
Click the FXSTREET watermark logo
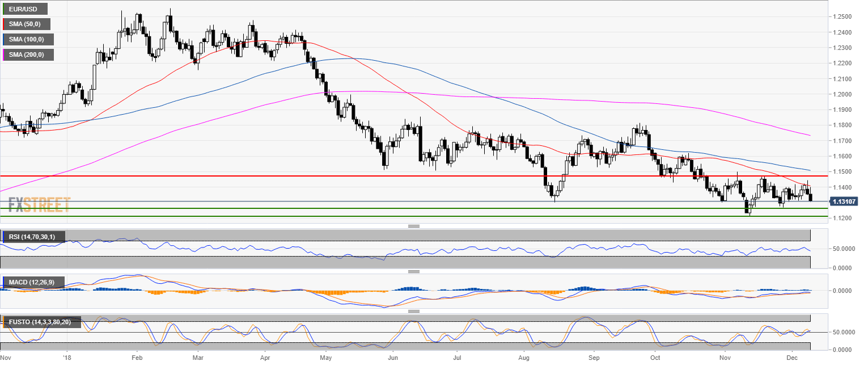click(39, 204)
